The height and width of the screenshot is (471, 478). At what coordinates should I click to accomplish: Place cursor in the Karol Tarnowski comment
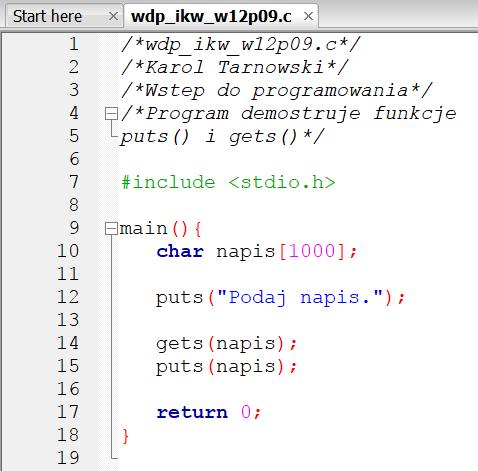(235, 67)
